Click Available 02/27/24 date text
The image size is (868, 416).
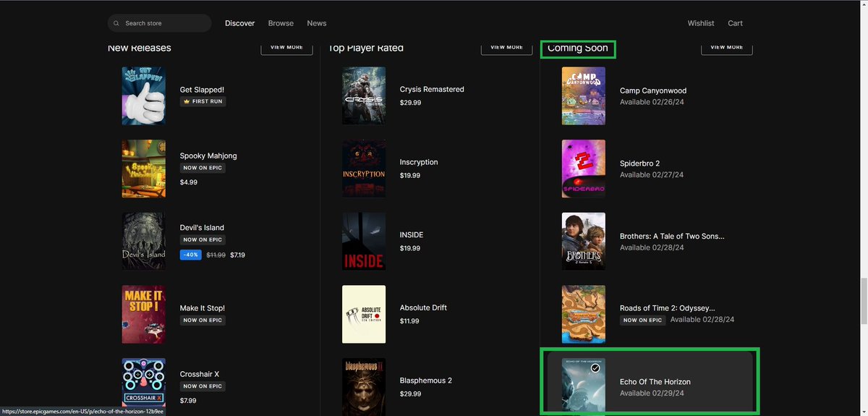[x=652, y=174]
